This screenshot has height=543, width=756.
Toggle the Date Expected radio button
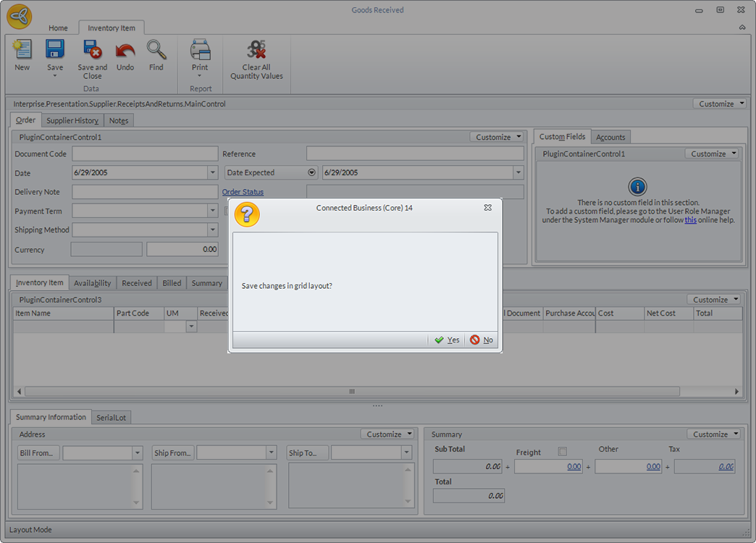click(x=312, y=173)
